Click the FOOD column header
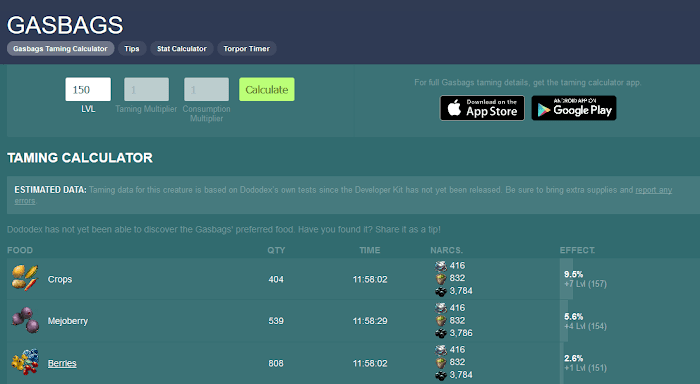This screenshot has width=700, height=384. click(20, 250)
